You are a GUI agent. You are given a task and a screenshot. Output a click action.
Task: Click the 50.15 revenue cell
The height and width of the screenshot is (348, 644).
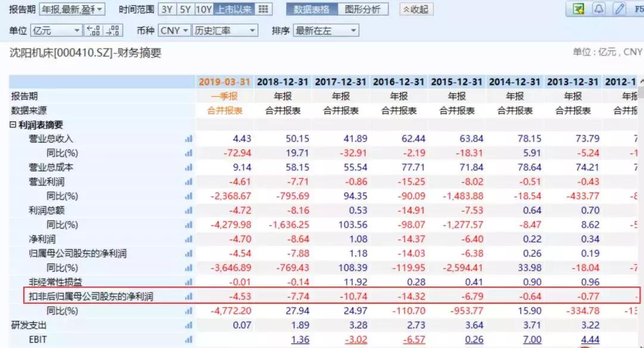point(298,139)
